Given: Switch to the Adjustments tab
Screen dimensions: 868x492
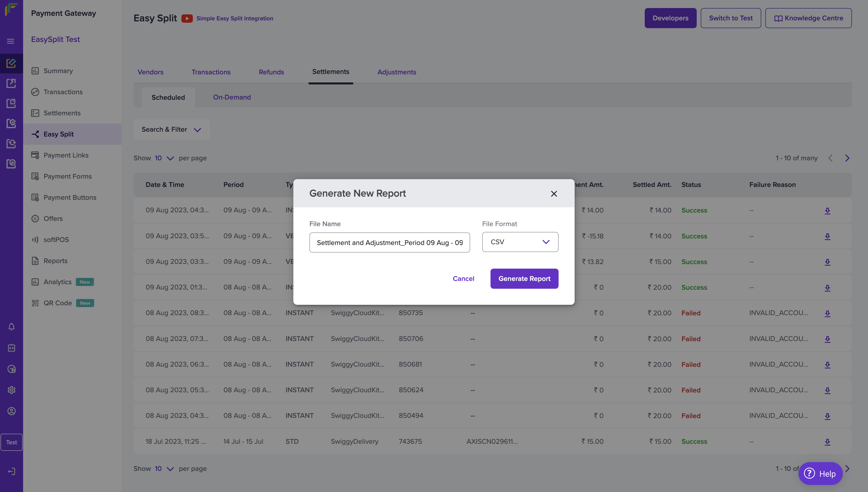Looking at the screenshot, I should pyautogui.click(x=397, y=72).
